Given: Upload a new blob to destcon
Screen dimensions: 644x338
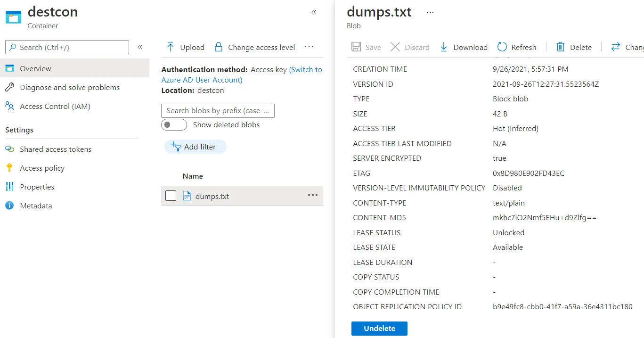Looking at the screenshot, I should pos(185,47).
